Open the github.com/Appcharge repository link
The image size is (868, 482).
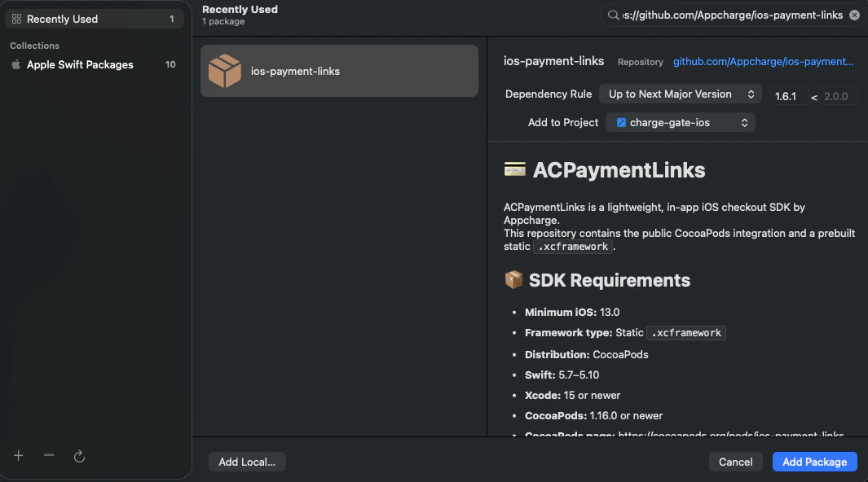coord(764,61)
